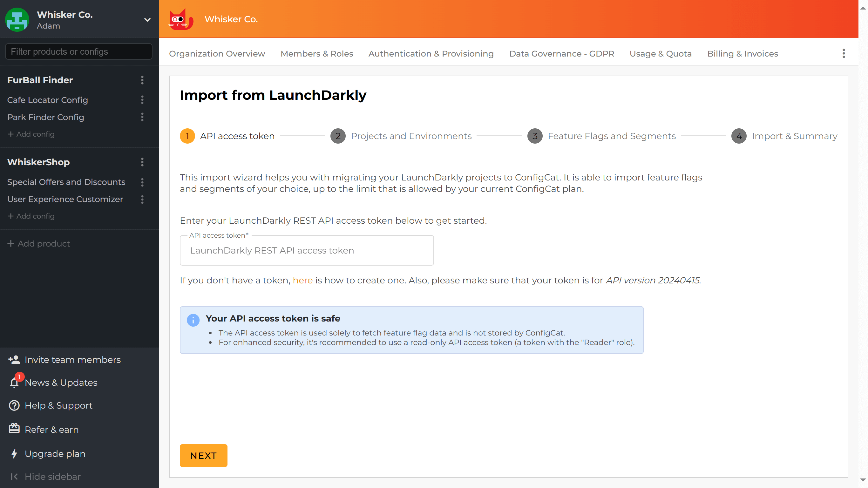Open the options menu for FurBall Finder
This screenshot has width=868, height=488.
tap(143, 80)
